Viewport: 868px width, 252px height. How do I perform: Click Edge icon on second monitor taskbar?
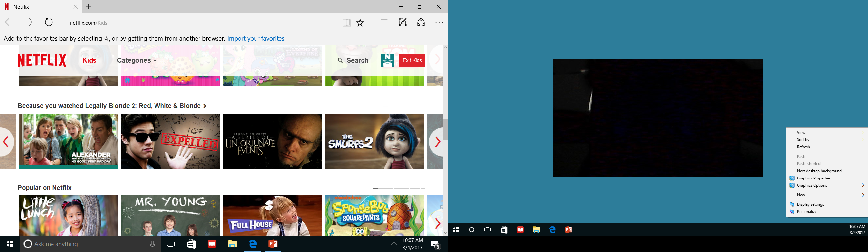pyautogui.click(x=552, y=230)
